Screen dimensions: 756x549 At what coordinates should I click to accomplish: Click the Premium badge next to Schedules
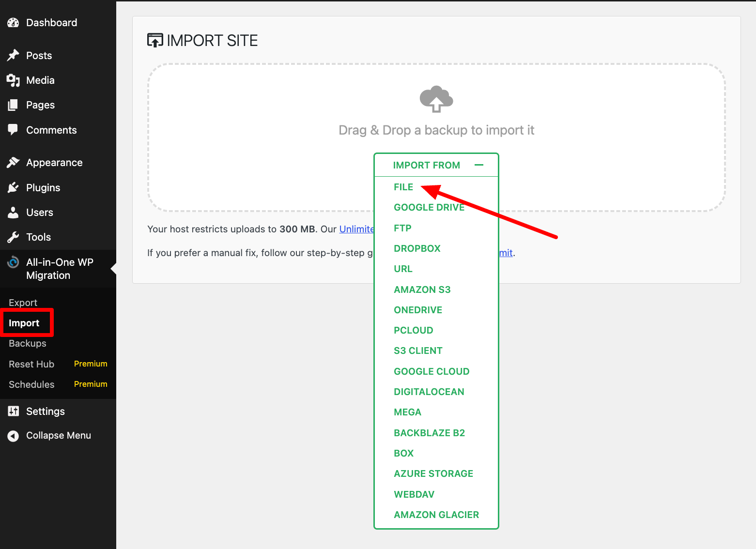click(x=91, y=384)
